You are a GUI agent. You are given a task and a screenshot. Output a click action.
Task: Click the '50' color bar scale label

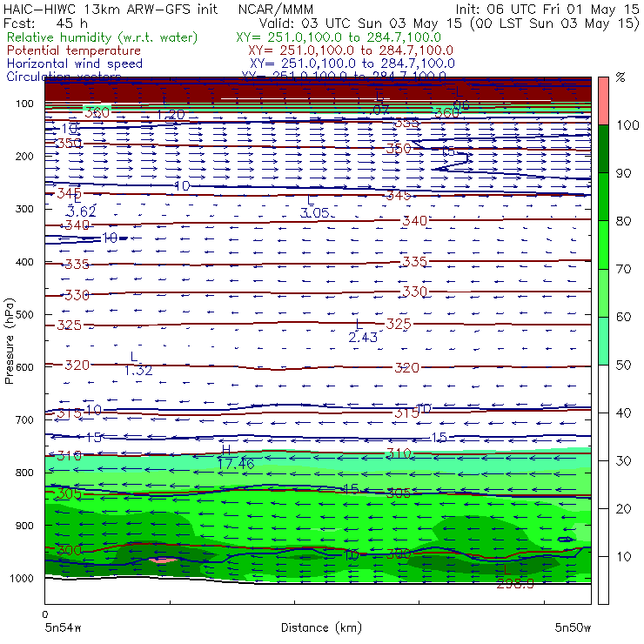tap(623, 365)
